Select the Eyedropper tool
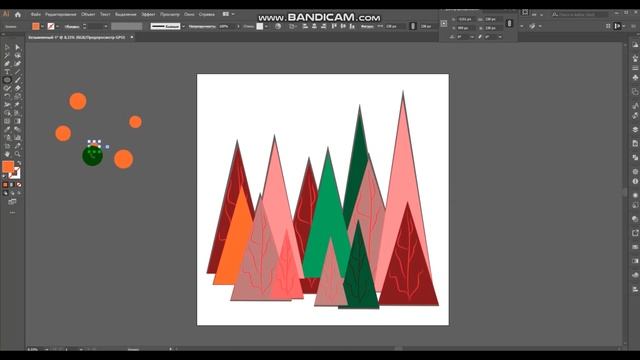Image resolution: width=640 pixels, height=360 pixels. (7, 129)
